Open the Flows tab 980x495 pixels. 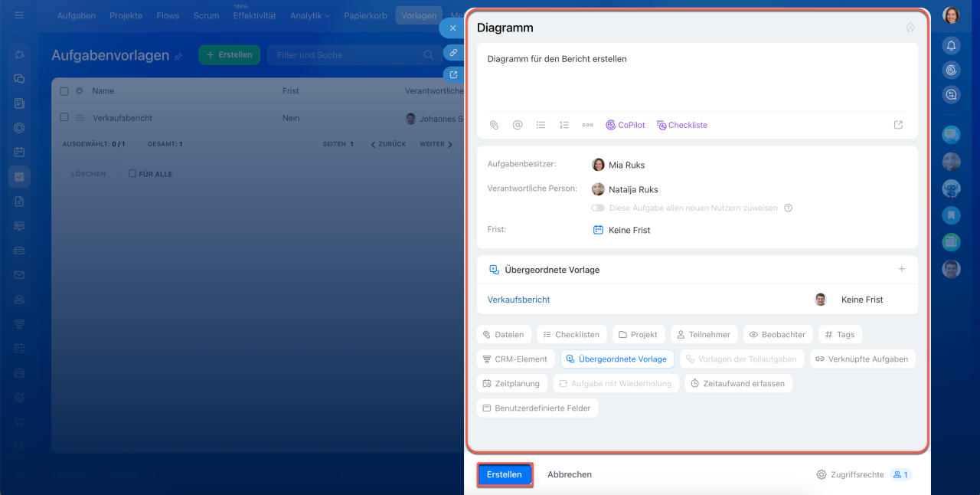pos(168,15)
